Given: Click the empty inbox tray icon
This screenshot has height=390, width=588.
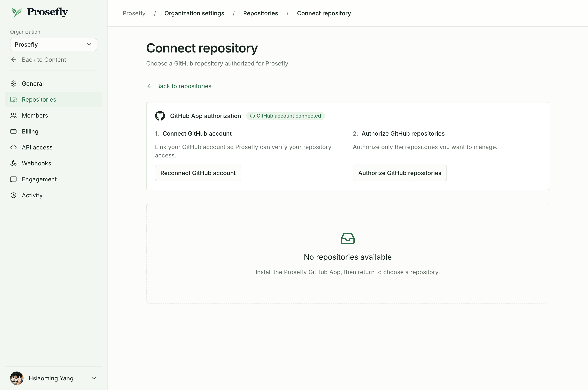Looking at the screenshot, I should (348, 238).
